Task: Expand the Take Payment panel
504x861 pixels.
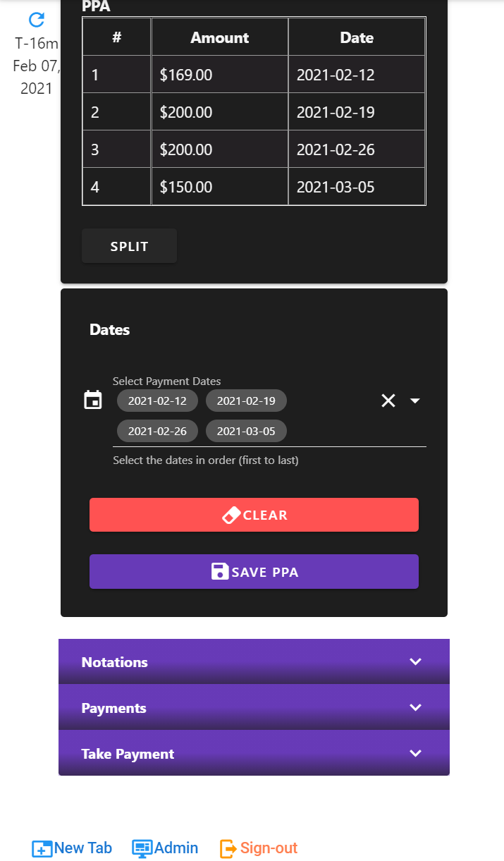Action: click(254, 753)
